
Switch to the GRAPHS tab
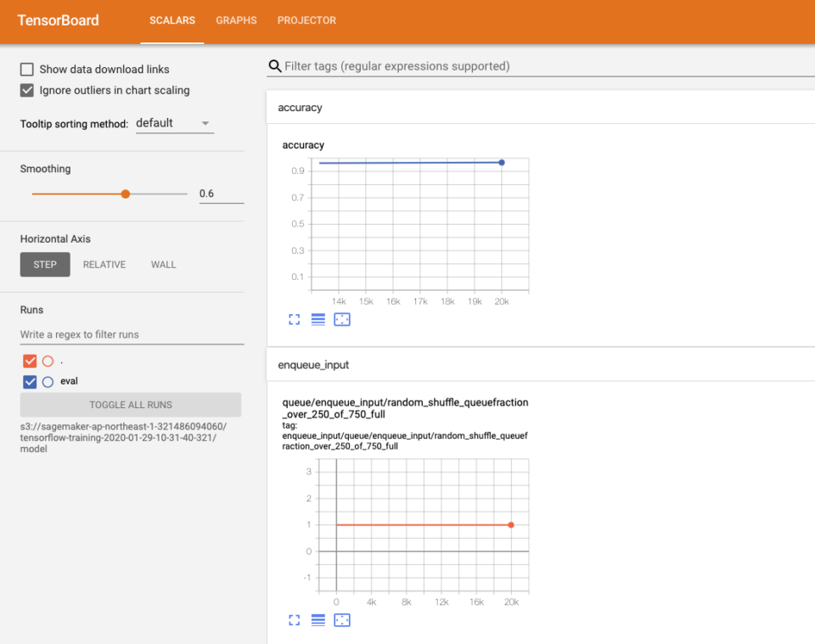236,20
